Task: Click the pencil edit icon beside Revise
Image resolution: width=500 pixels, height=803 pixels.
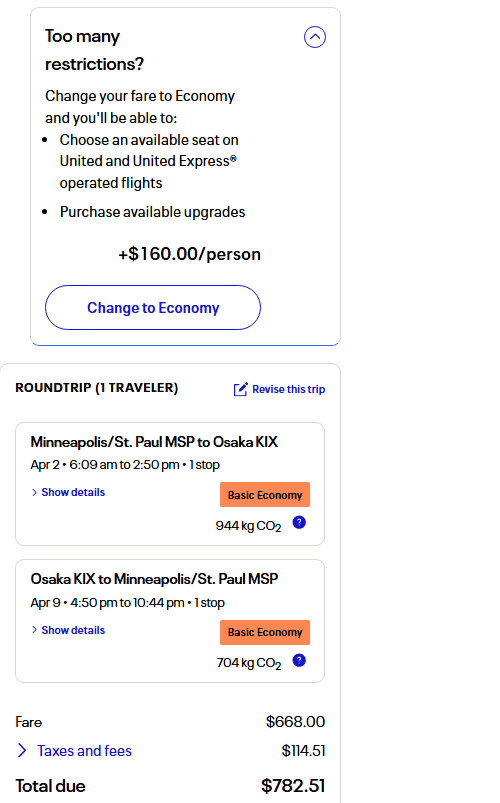Action: (x=240, y=389)
